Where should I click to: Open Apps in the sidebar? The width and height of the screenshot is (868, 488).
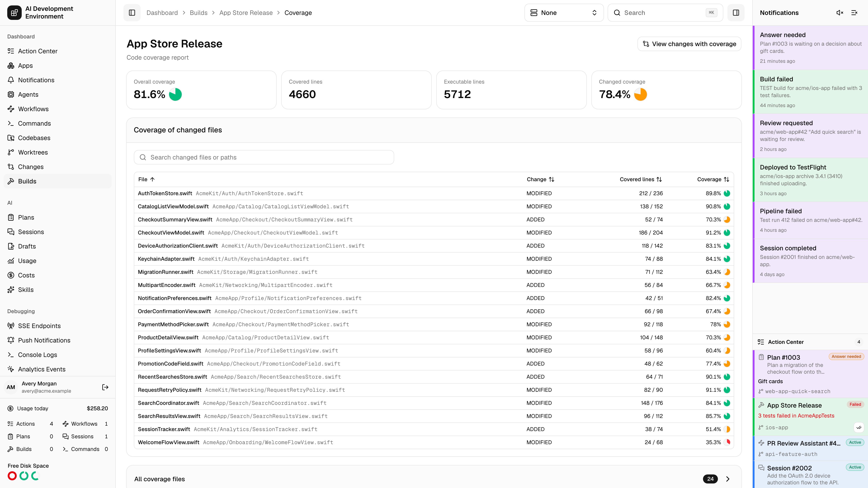coord(58,66)
